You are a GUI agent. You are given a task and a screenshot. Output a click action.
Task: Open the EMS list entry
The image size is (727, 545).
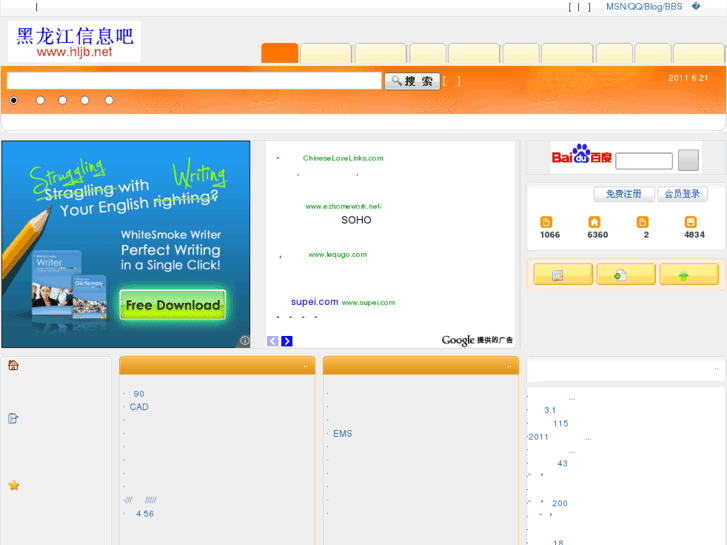tap(342, 434)
